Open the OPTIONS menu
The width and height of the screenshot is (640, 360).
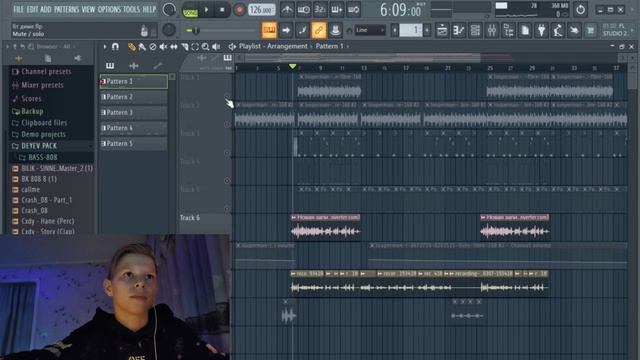109,9
